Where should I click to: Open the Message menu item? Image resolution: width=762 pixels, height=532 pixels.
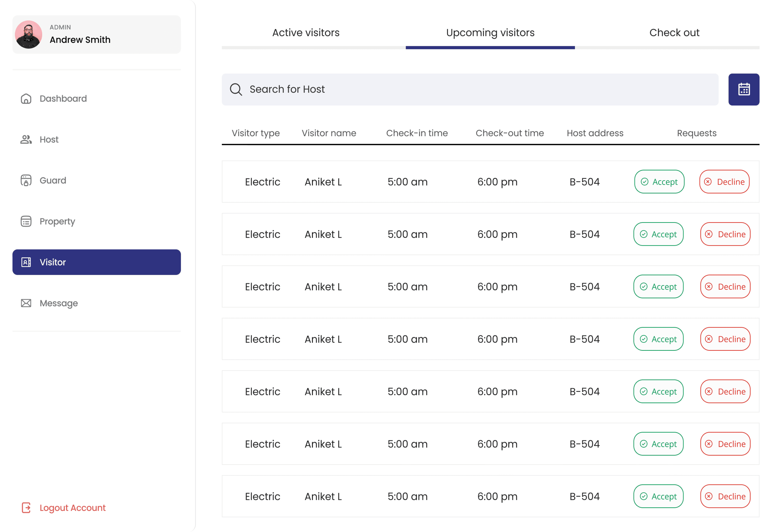pos(59,303)
